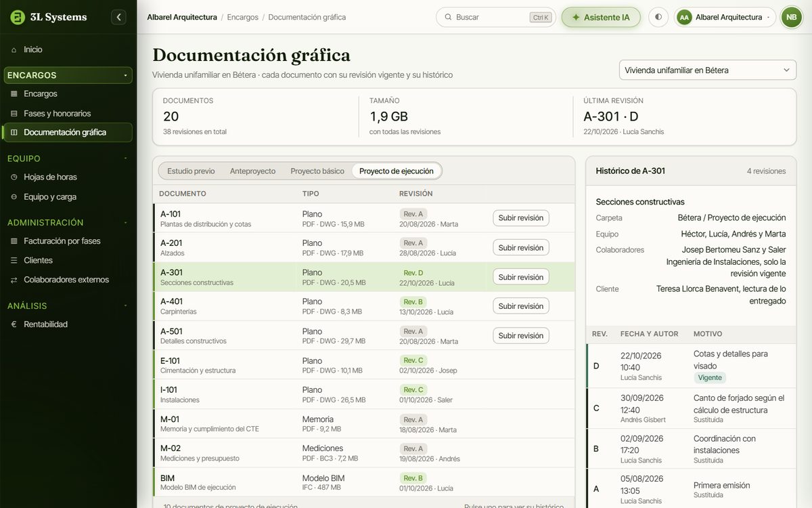Click the Inicio home icon
The image size is (812, 508).
(14, 49)
